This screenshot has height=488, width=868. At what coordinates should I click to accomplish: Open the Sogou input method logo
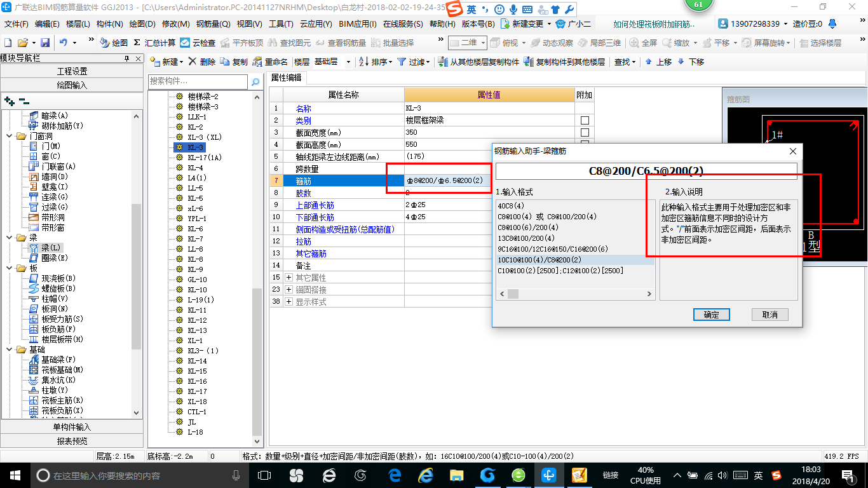click(x=454, y=10)
